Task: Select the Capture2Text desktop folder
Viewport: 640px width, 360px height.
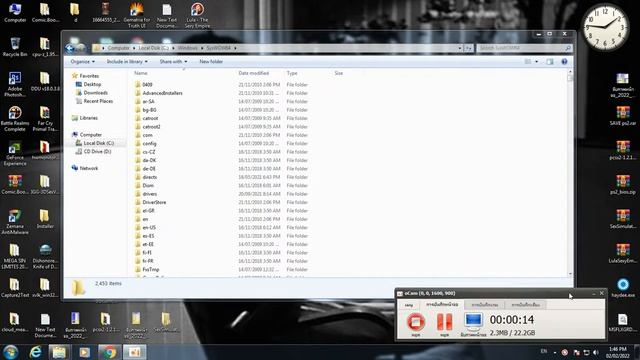Action: [x=15, y=287]
